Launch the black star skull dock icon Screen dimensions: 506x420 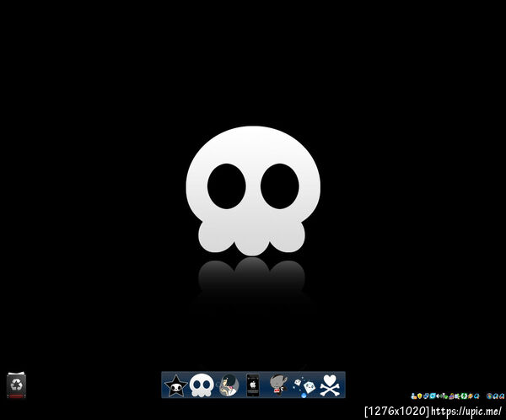(176, 385)
